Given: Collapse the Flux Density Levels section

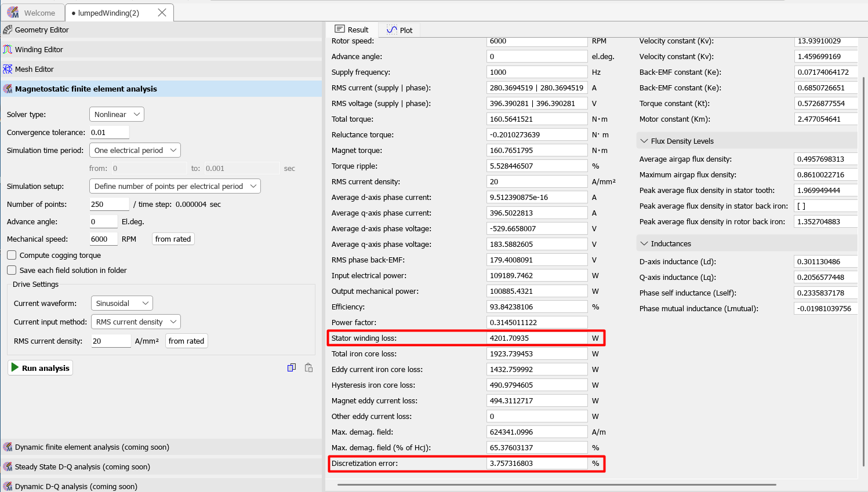Looking at the screenshot, I should (644, 141).
